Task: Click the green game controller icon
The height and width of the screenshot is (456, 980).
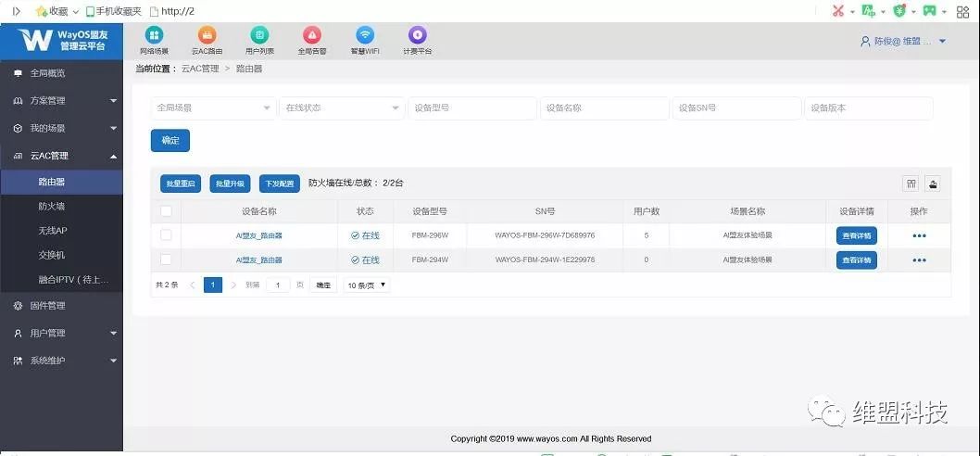Action: [931, 10]
